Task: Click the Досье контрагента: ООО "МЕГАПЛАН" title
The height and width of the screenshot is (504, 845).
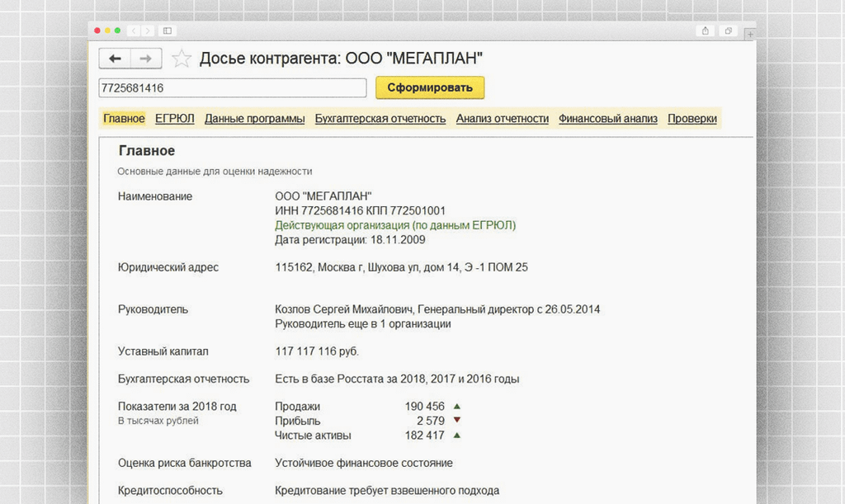Action: 341,58
